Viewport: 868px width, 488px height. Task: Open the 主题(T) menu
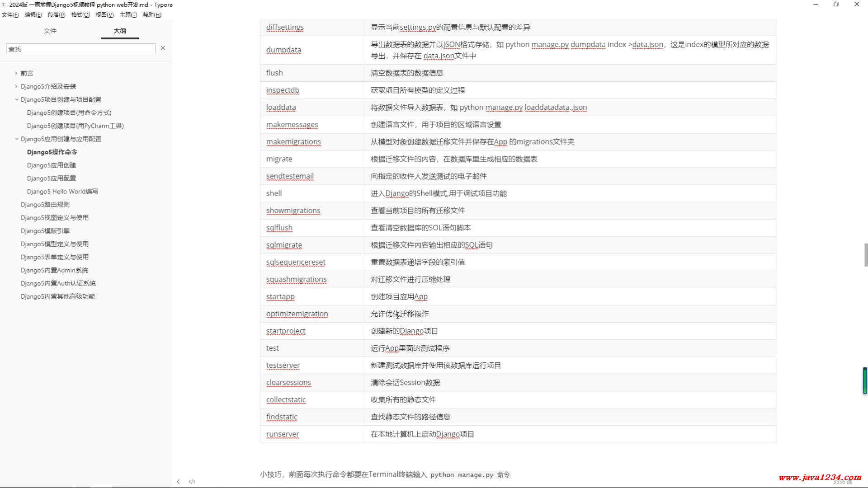click(x=128, y=15)
